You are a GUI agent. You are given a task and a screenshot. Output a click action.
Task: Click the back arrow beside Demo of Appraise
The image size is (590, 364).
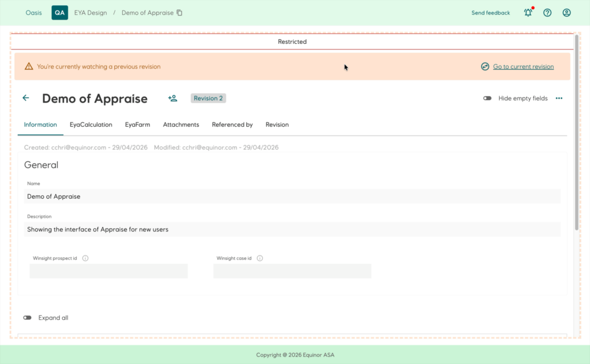tap(25, 98)
